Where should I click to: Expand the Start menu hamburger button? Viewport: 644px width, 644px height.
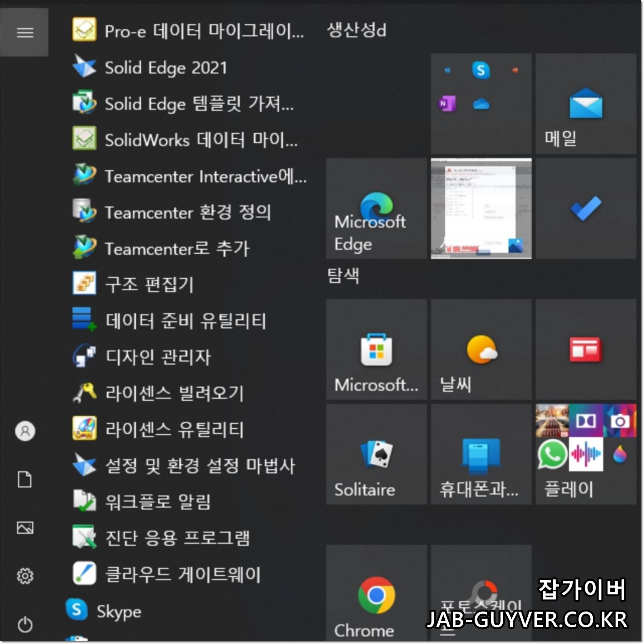(x=25, y=33)
